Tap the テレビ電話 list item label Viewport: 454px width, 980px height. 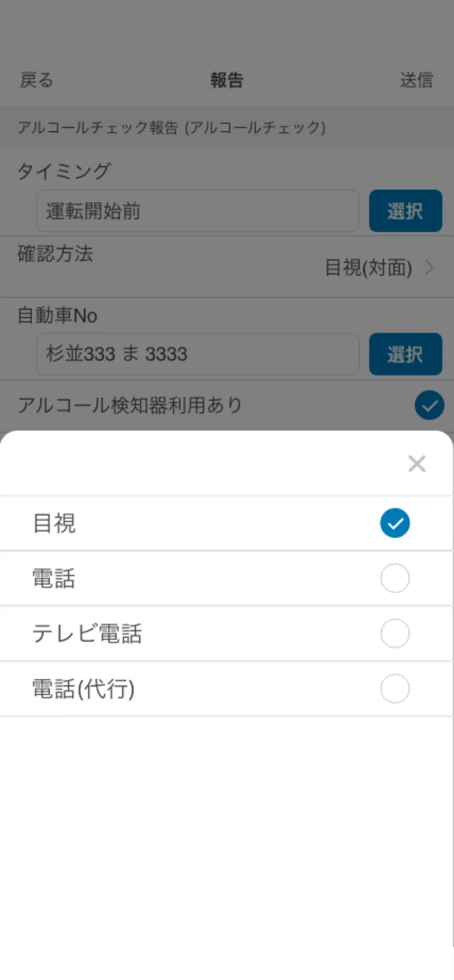click(x=87, y=633)
